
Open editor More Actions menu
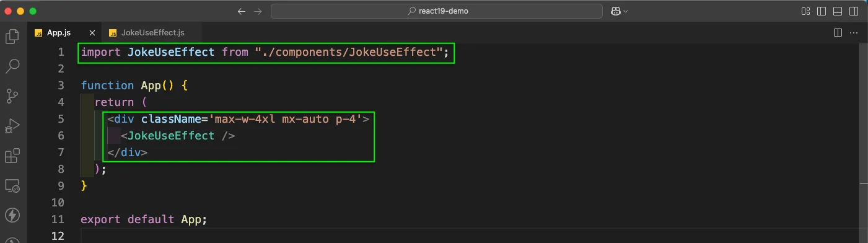click(x=854, y=32)
